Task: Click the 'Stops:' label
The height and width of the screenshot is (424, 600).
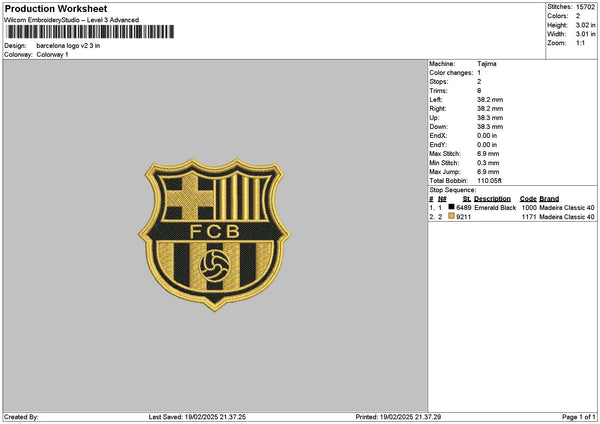Action: pyautogui.click(x=439, y=82)
